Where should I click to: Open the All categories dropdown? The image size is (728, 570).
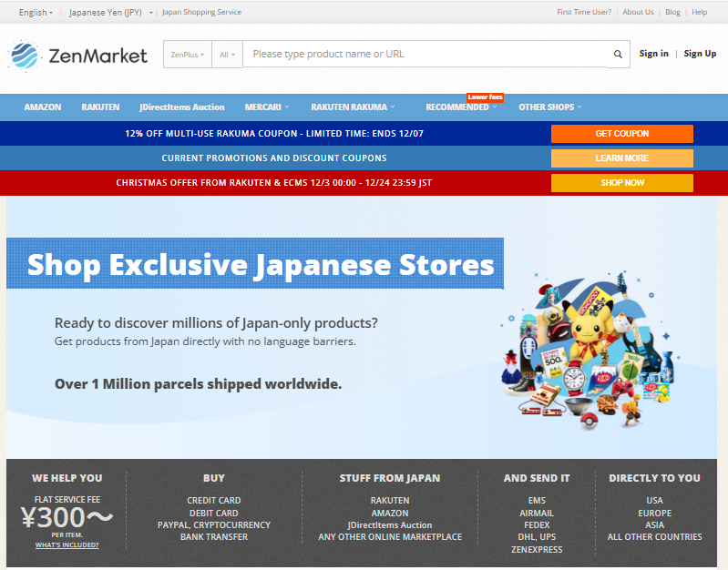click(x=227, y=55)
